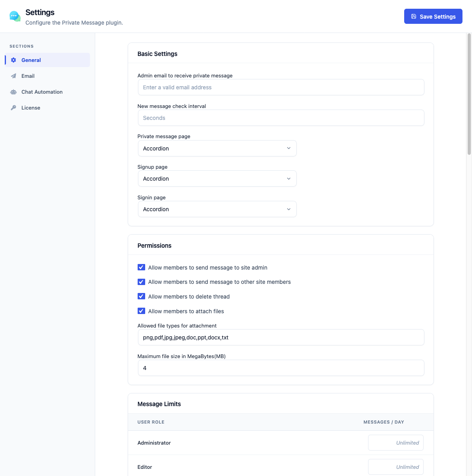Click the Settings page title
Screen dimensions: 472x476
pos(40,12)
